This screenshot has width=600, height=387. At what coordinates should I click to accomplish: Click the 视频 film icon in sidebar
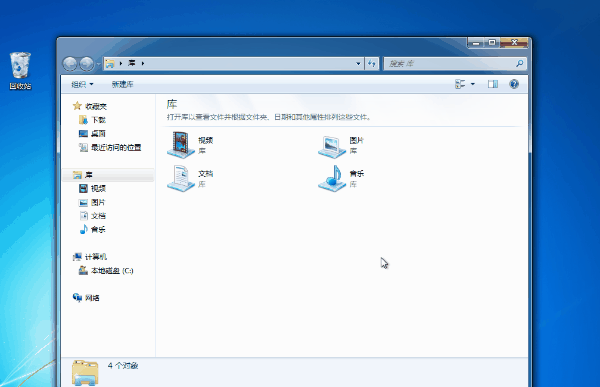[x=83, y=188]
